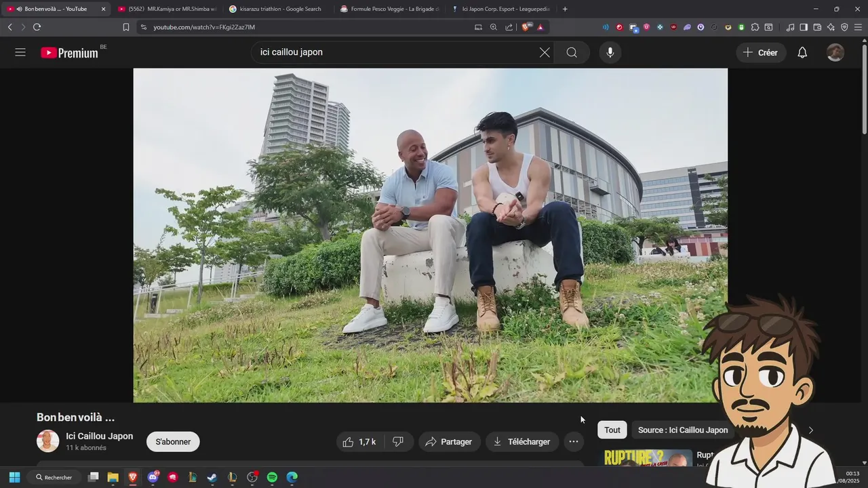The image size is (868, 488).
Task: Click the Partager share button
Action: [x=449, y=442]
